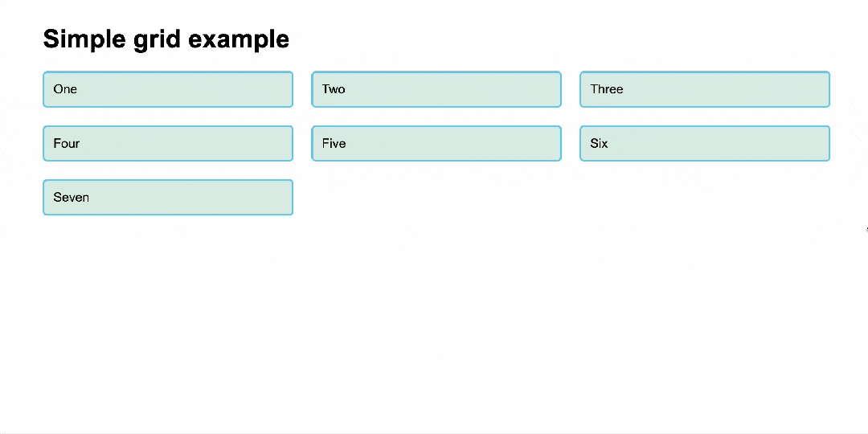Click the Six text label
The height and width of the screenshot is (434, 868).
pyautogui.click(x=599, y=143)
